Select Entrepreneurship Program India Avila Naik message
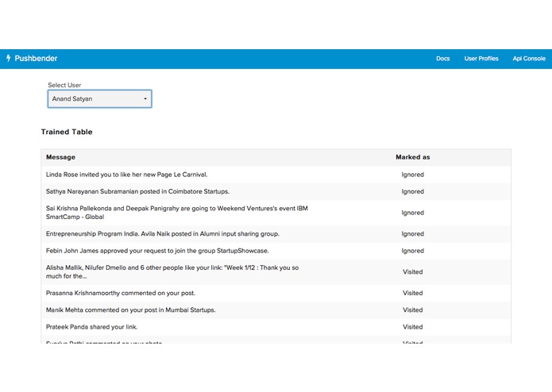This screenshot has height=392, width=552. click(163, 234)
